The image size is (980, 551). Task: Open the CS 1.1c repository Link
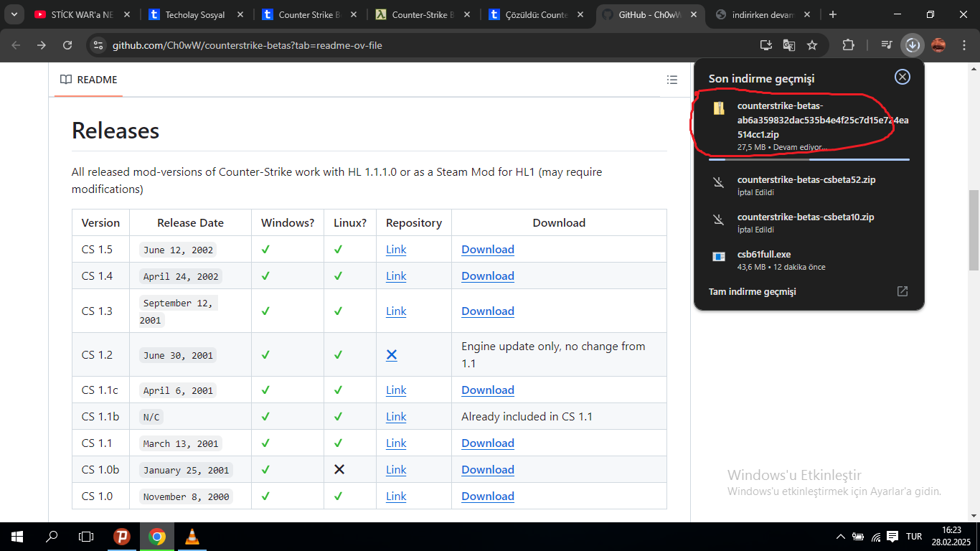coord(396,390)
